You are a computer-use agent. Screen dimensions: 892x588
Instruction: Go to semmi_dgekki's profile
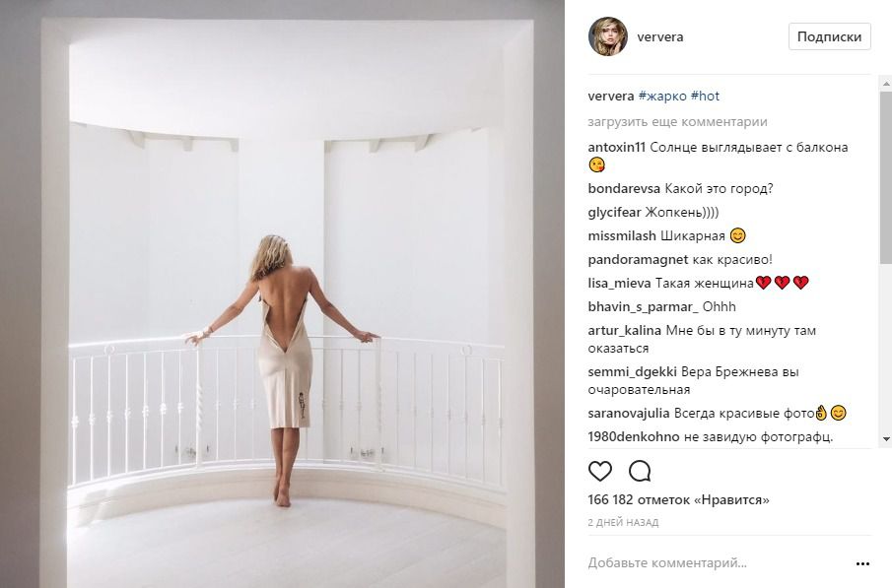pyautogui.click(x=632, y=372)
